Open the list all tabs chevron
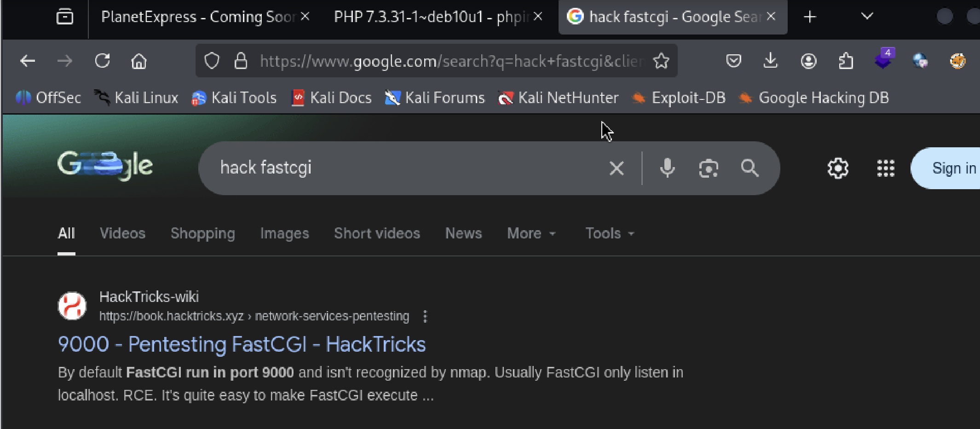Screen dimensions: 980x429 click(x=867, y=17)
